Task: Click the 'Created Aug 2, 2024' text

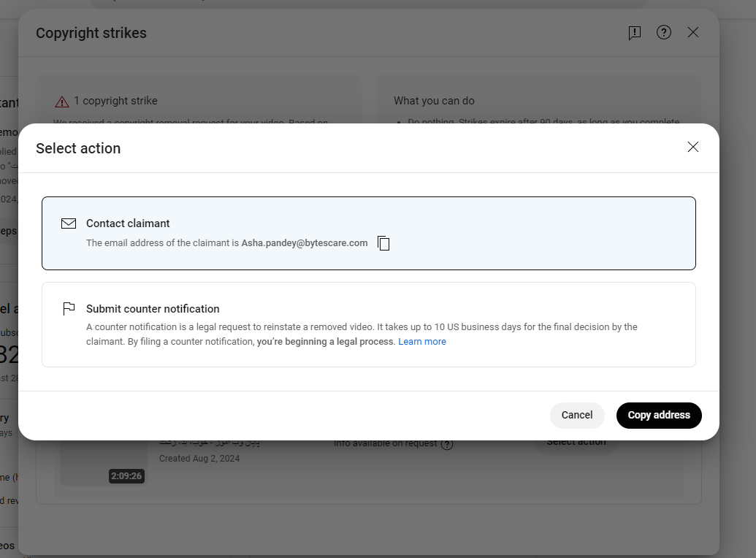Action: (199, 459)
